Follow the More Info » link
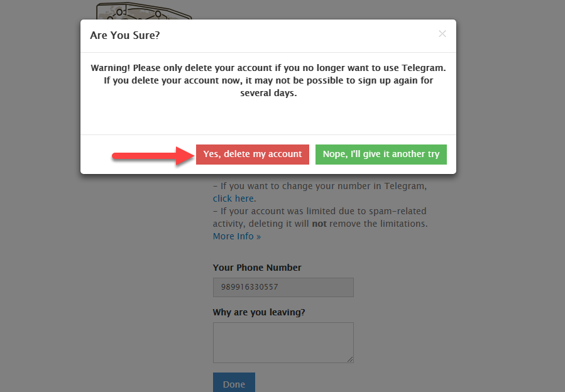565x392 pixels. 236,236
